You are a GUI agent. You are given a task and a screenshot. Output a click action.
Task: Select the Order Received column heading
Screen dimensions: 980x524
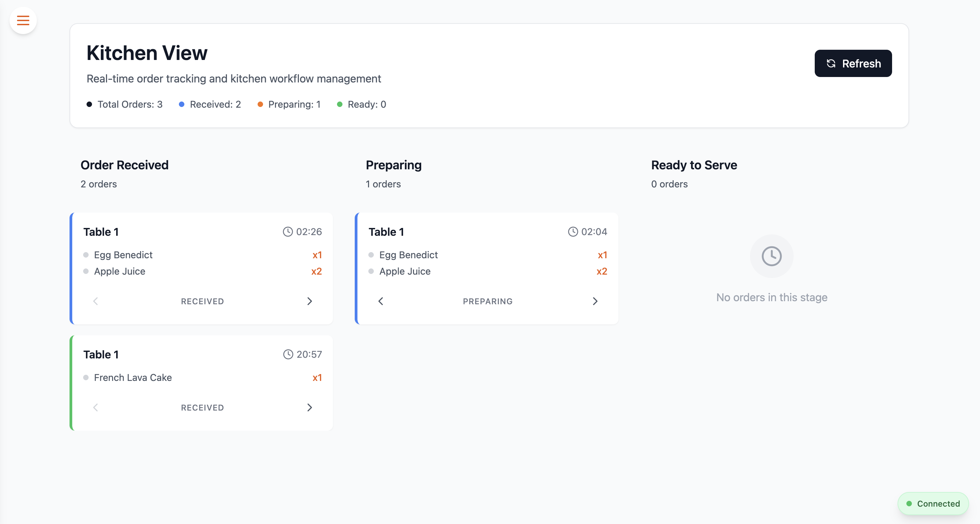pyautogui.click(x=124, y=165)
